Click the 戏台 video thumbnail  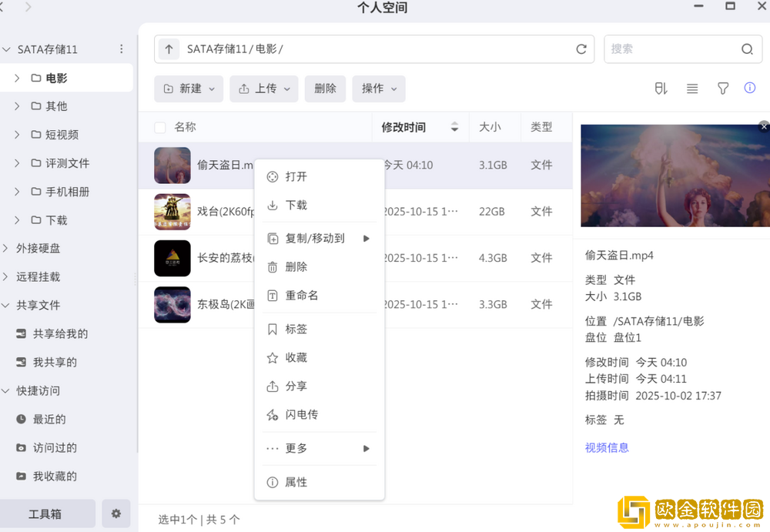[172, 212]
